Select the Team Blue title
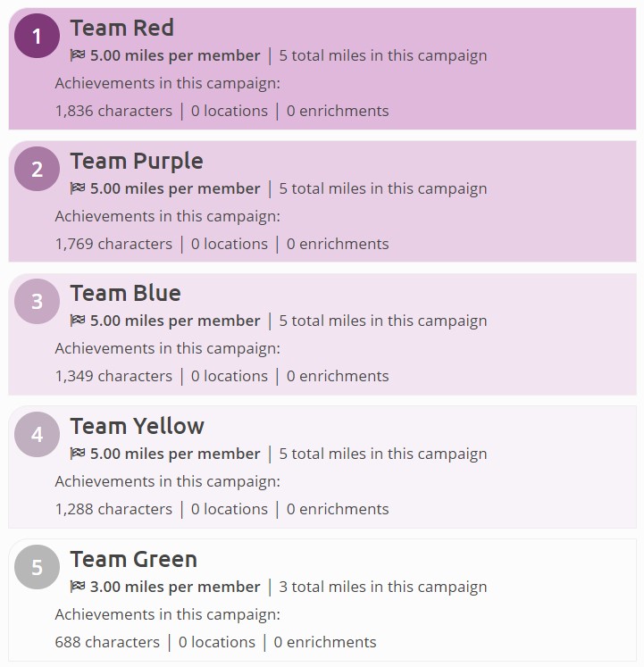 point(126,294)
